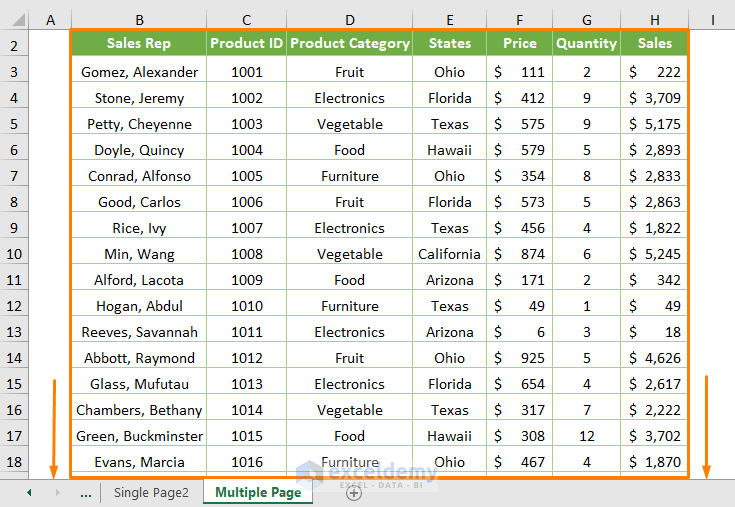The width and height of the screenshot is (735, 507).
Task: Select row 2 header
Action: pos(14,45)
